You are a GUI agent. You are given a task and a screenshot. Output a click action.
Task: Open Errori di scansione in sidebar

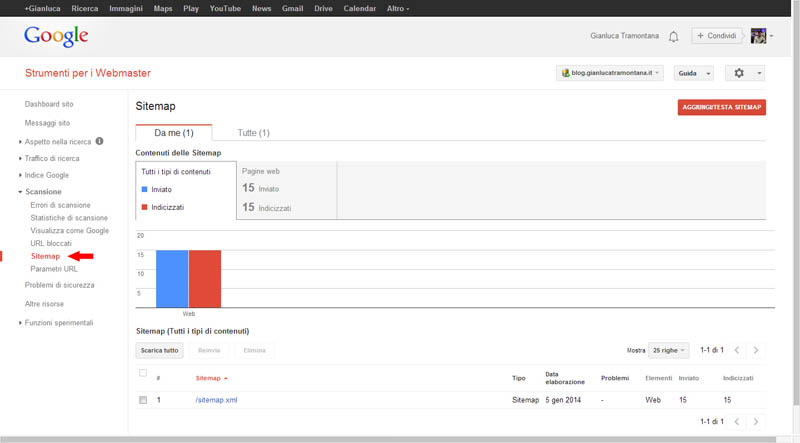(x=60, y=205)
